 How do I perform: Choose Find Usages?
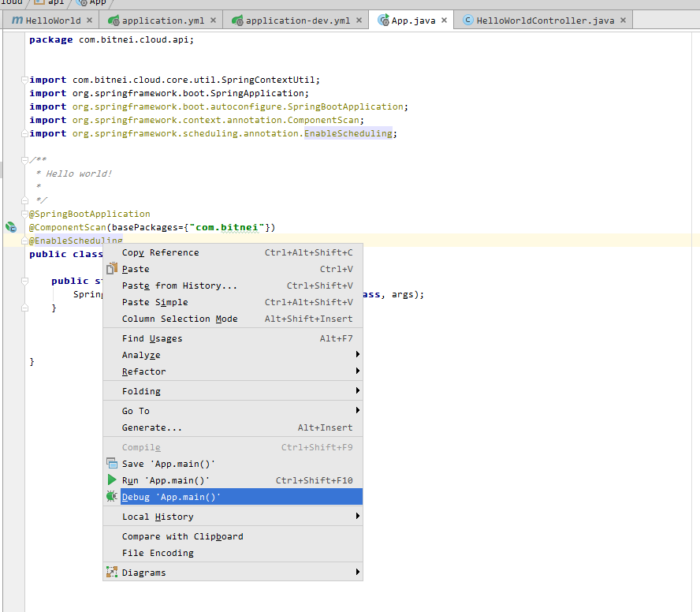(x=233, y=338)
